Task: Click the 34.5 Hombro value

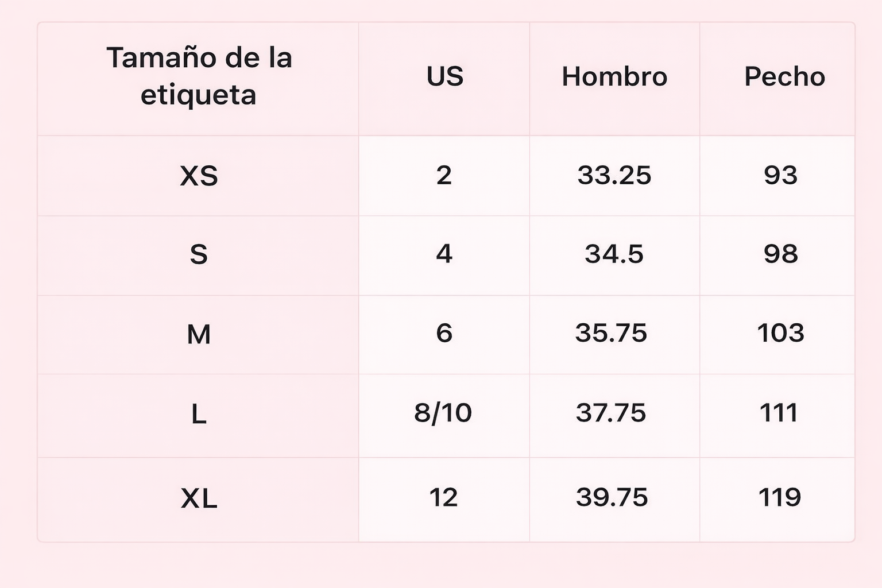Action: point(614,254)
